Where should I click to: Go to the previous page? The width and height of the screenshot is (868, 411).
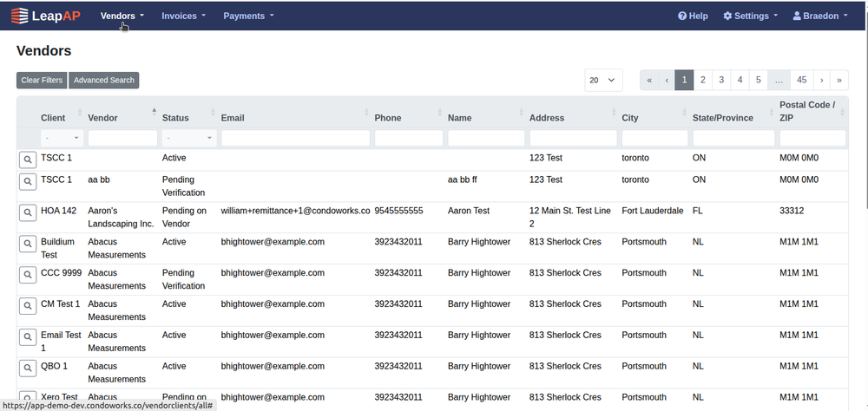tap(667, 81)
